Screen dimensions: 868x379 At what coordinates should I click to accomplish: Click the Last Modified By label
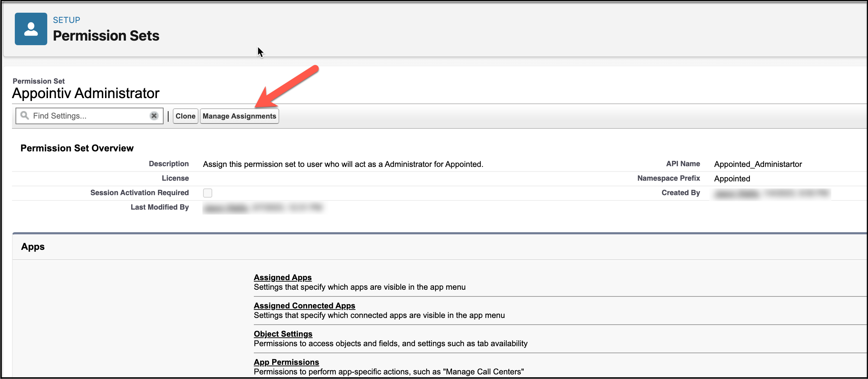click(160, 207)
